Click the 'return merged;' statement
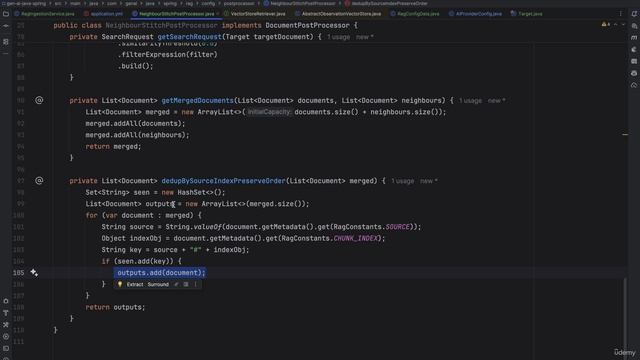This screenshot has height=360, width=640. pos(113,147)
